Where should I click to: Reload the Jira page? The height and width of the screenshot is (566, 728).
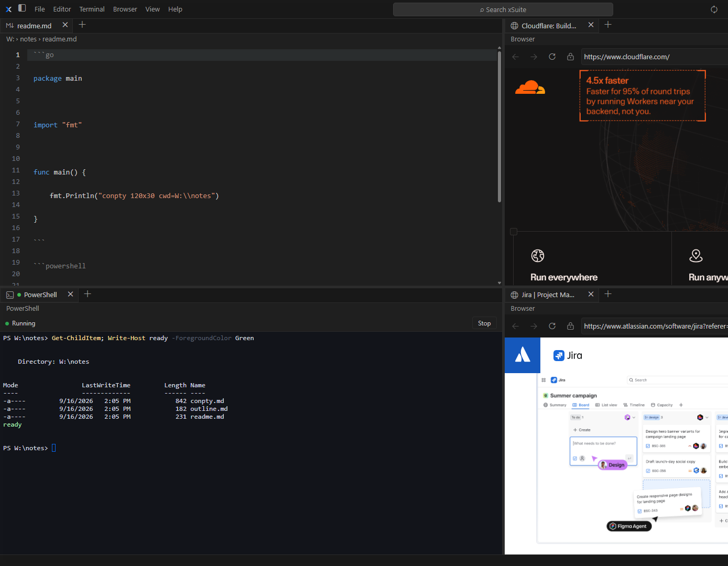pyautogui.click(x=552, y=326)
